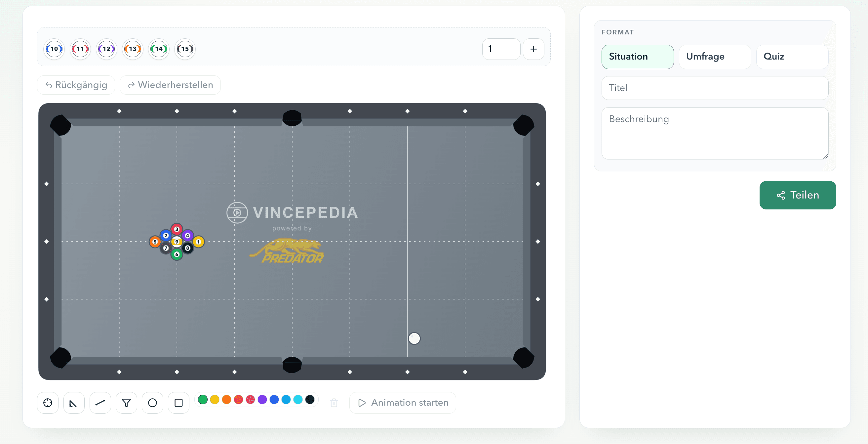Choose the pink-red color swatch
Viewport: 868px width, 444px height.
250,400
